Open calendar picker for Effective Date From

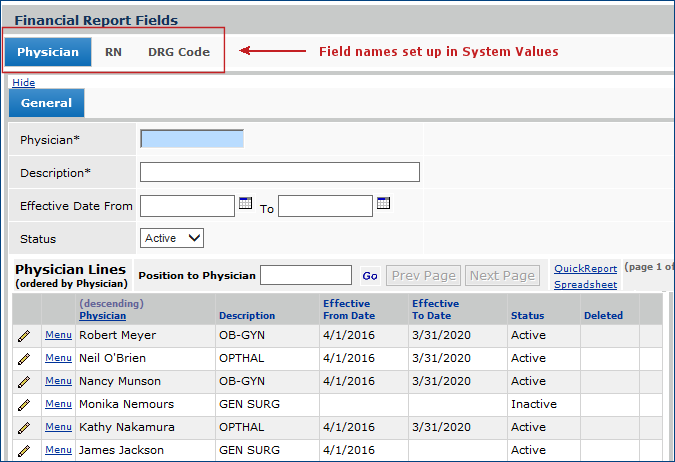coord(246,205)
